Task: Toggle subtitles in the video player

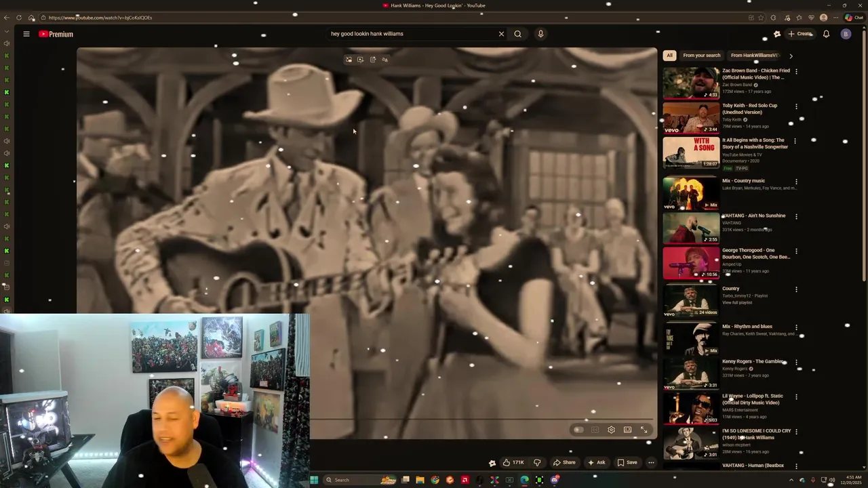Action: [x=595, y=430]
